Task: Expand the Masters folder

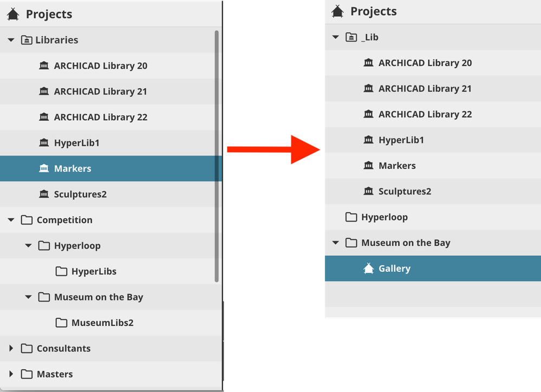Action: pyautogui.click(x=11, y=374)
